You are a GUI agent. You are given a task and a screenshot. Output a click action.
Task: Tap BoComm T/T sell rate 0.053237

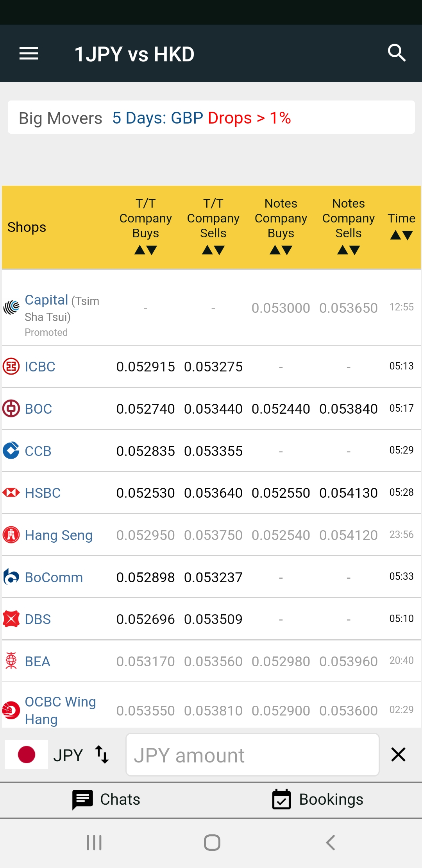(x=213, y=577)
